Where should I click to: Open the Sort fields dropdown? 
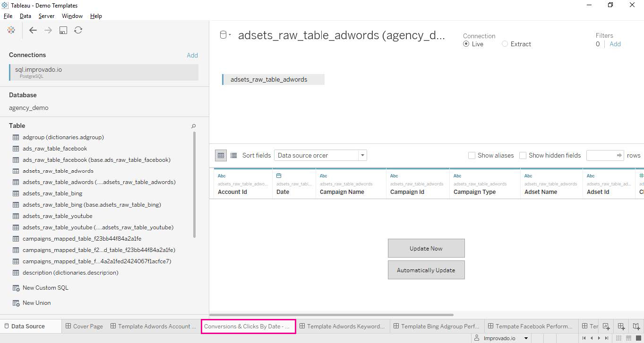tap(320, 155)
